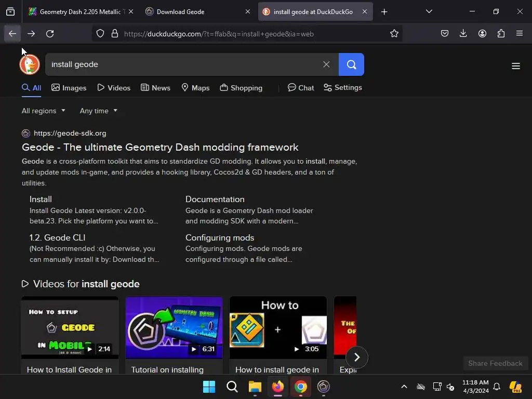Go forward with the forward arrow
The height and width of the screenshot is (399, 532).
pyautogui.click(x=31, y=34)
